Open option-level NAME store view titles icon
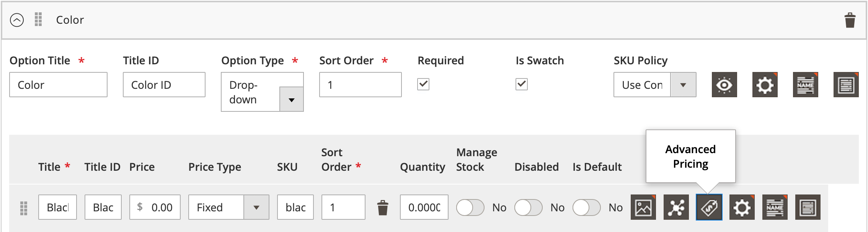 point(806,85)
